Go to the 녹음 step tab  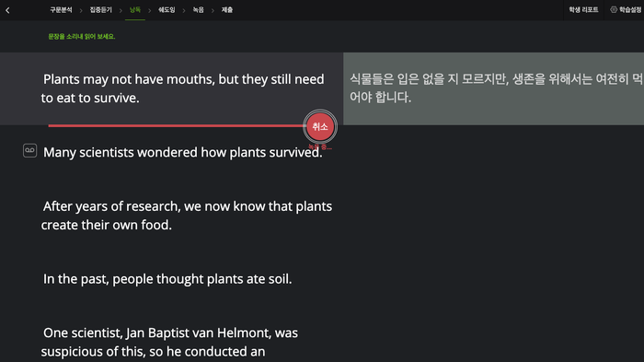tap(199, 10)
